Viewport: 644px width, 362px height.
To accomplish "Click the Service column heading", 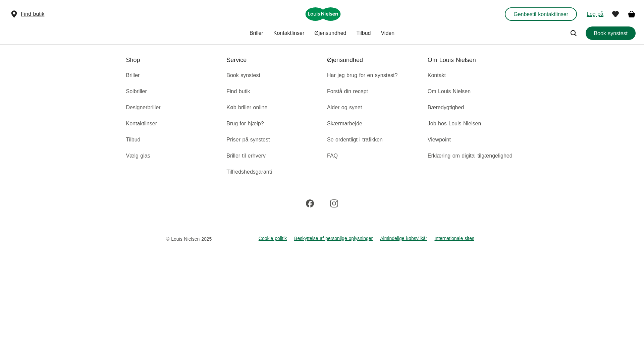I will pyautogui.click(x=236, y=60).
